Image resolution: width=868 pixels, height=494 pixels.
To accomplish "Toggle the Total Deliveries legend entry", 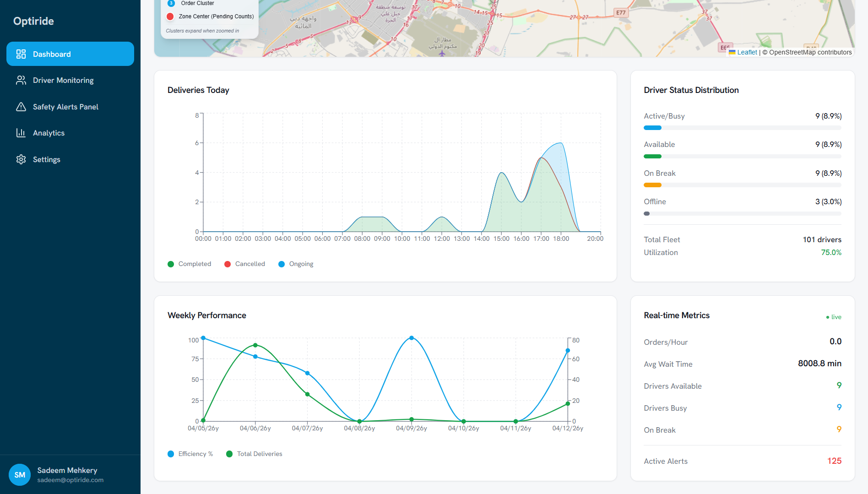I will (254, 454).
